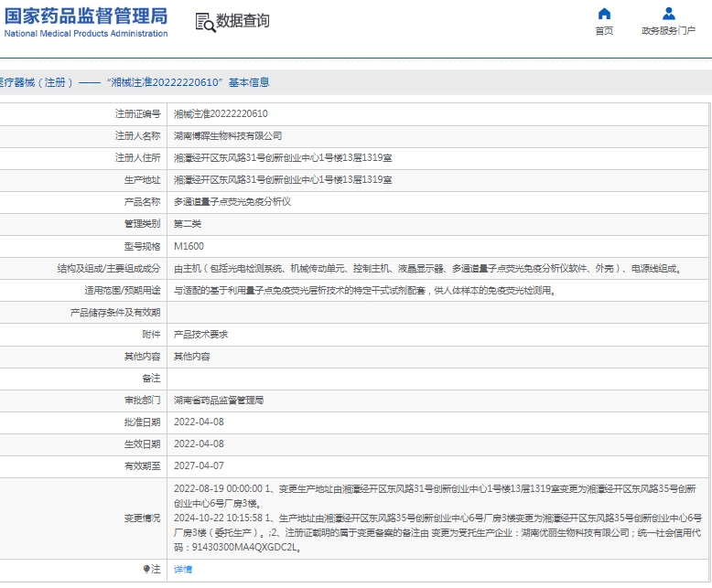Click the bullet icon beside 注 label
The image size is (712, 588).
click(x=146, y=569)
